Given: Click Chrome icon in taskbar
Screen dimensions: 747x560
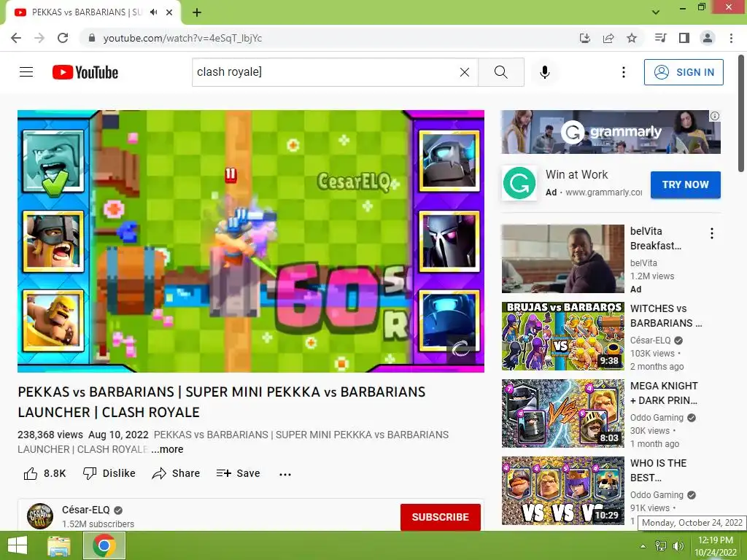Looking at the screenshot, I should [104, 545].
